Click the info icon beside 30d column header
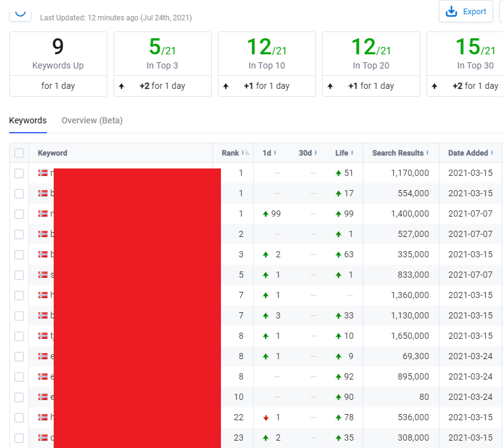Viewport: 503px width, 448px height. pyautogui.click(x=315, y=152)
